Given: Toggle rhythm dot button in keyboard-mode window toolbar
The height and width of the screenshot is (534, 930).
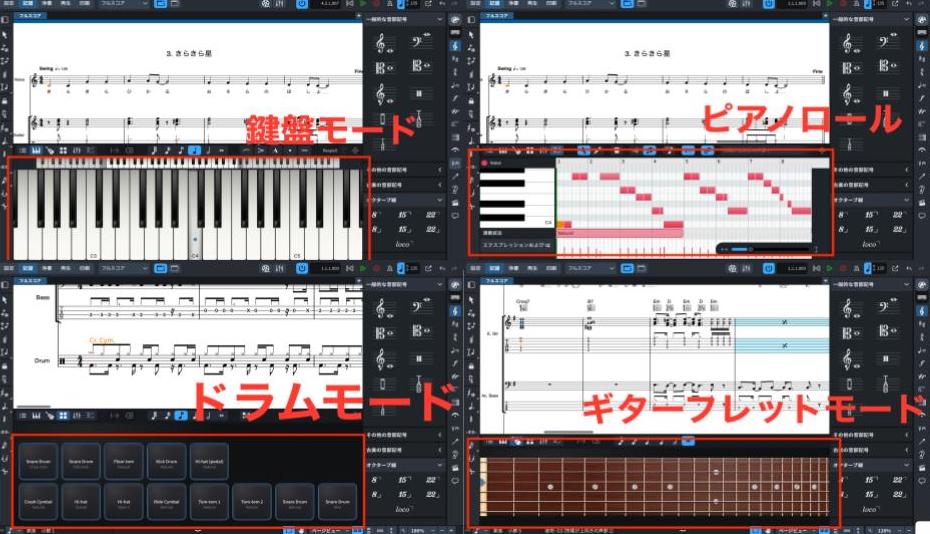Looking at the screenshot, I should (x=289, y=151).
